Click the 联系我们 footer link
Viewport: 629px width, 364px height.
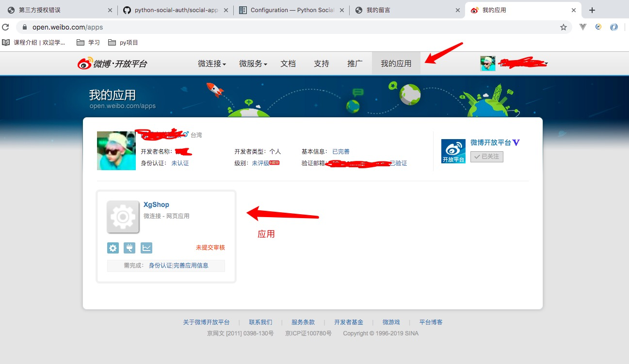pos(260,322)
